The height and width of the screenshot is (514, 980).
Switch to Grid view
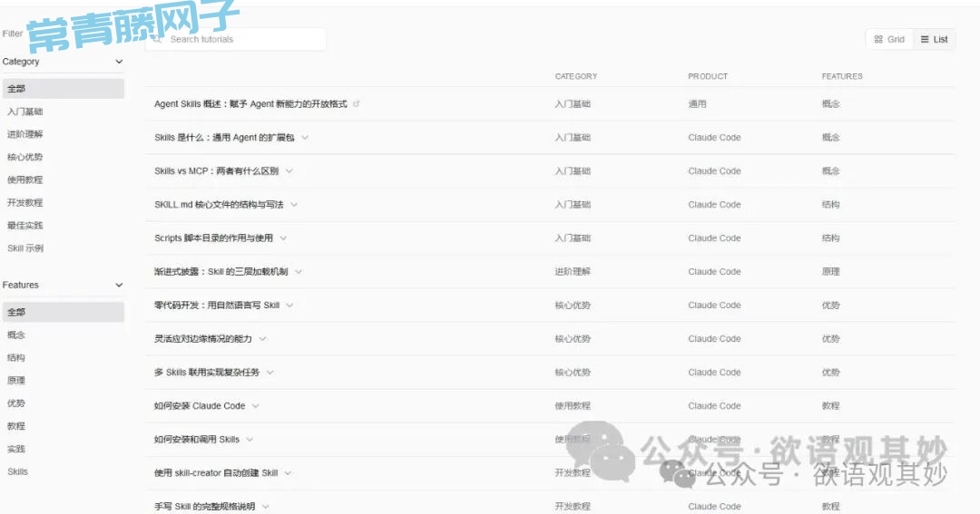click(x=889, y=39)
